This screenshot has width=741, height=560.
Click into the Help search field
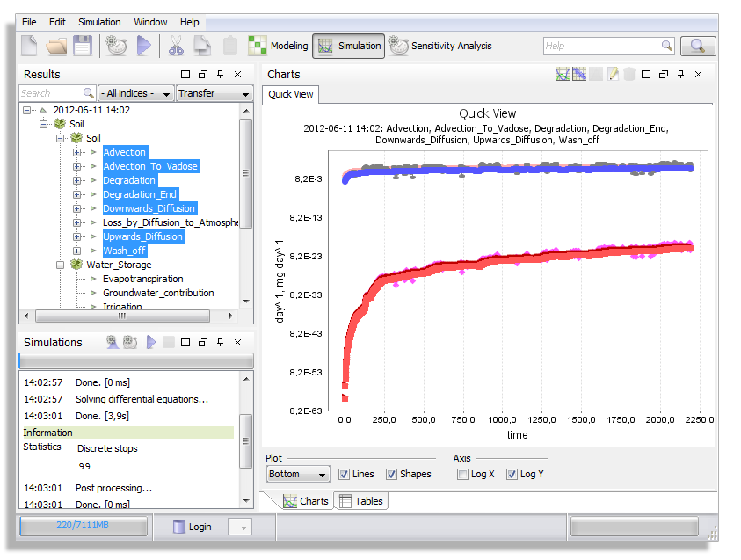coord(608,46)
